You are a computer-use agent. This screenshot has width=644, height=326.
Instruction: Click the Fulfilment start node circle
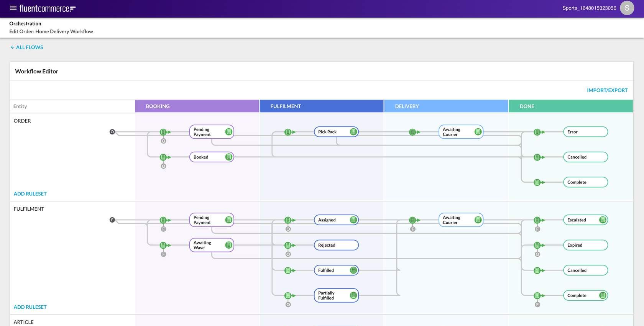112,220
